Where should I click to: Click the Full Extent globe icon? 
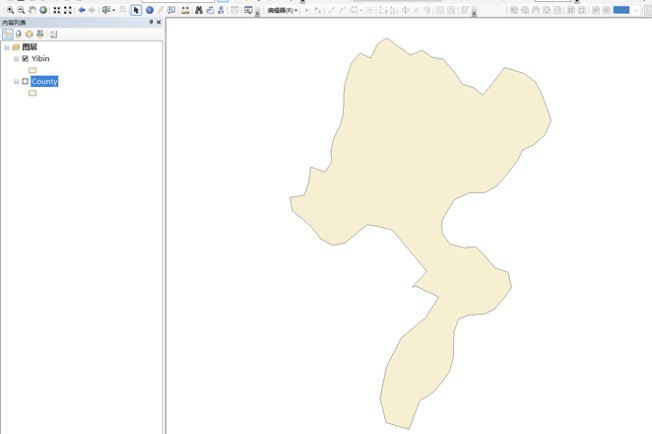point(43,10)
